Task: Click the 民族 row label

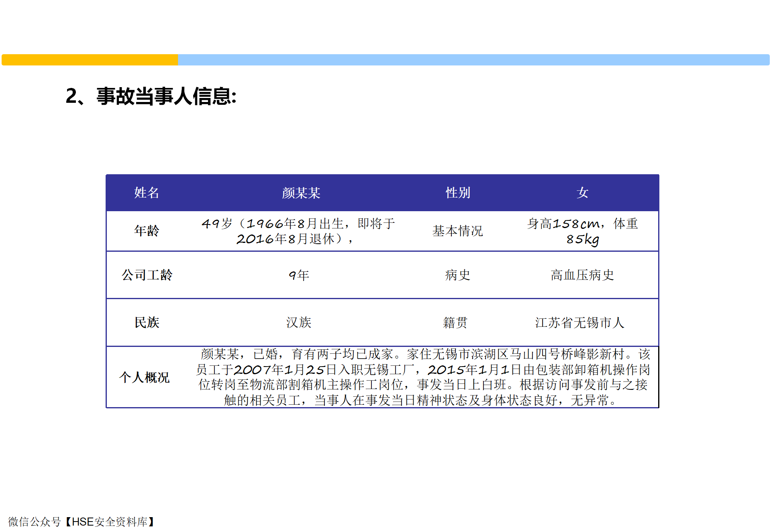Action: pyautogui.click(x=147, y=322)
